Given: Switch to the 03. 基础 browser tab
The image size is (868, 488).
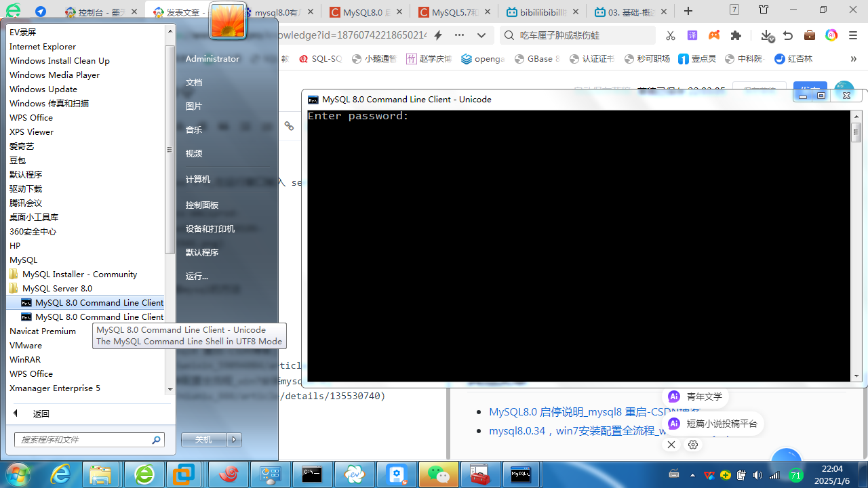Looking at the screenshot, I should tap(629, 12).
